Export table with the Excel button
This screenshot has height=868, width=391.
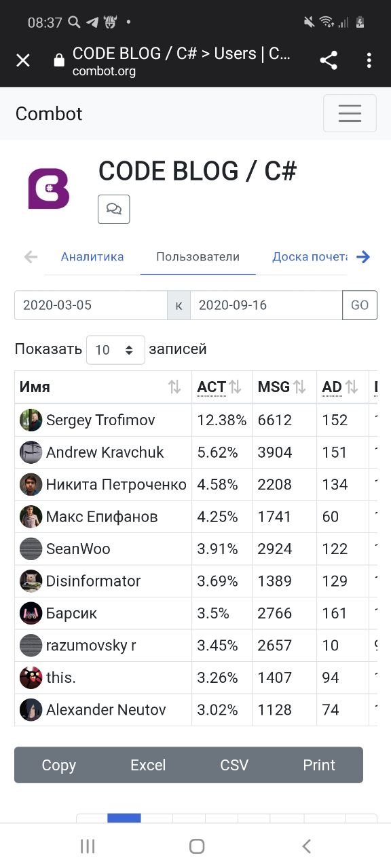tap(148, 765)
